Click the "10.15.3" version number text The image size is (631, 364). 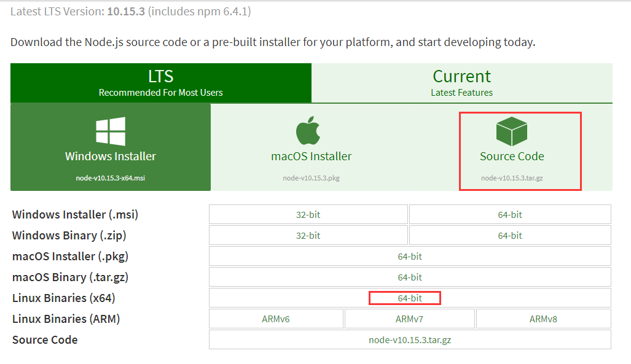point(126,11)
